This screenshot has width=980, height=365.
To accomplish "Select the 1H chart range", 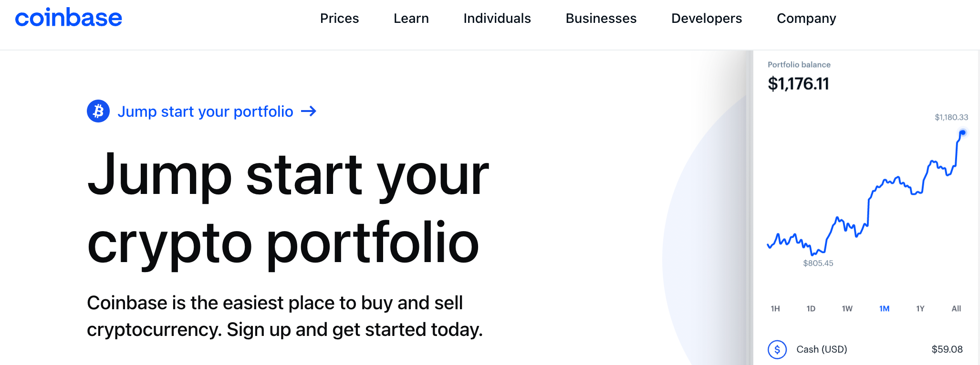I will click(x=775, y=309).
